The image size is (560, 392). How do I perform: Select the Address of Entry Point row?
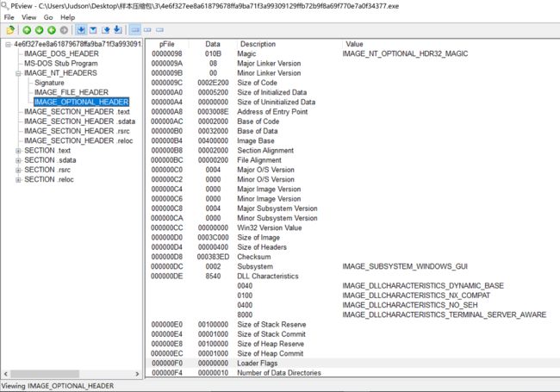point(352,111)
